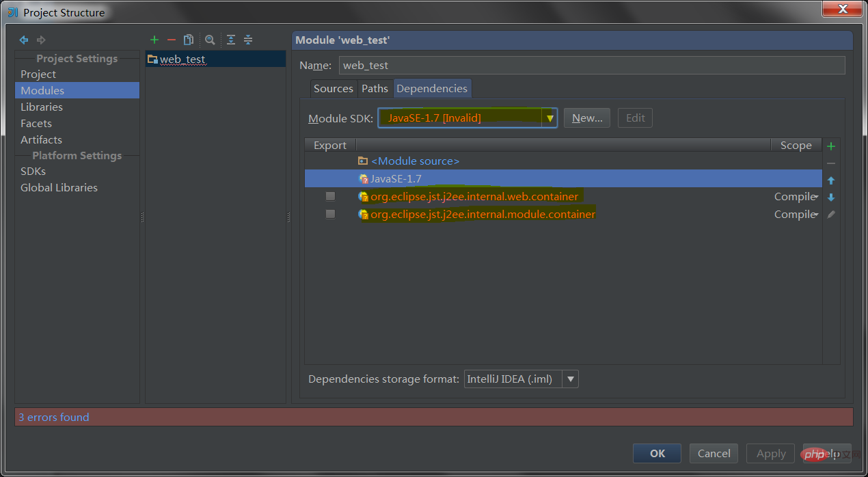Click the web.container library icon
Viewport: 868px width, 477px height.
pyautogui.click(x=364, y=197)
